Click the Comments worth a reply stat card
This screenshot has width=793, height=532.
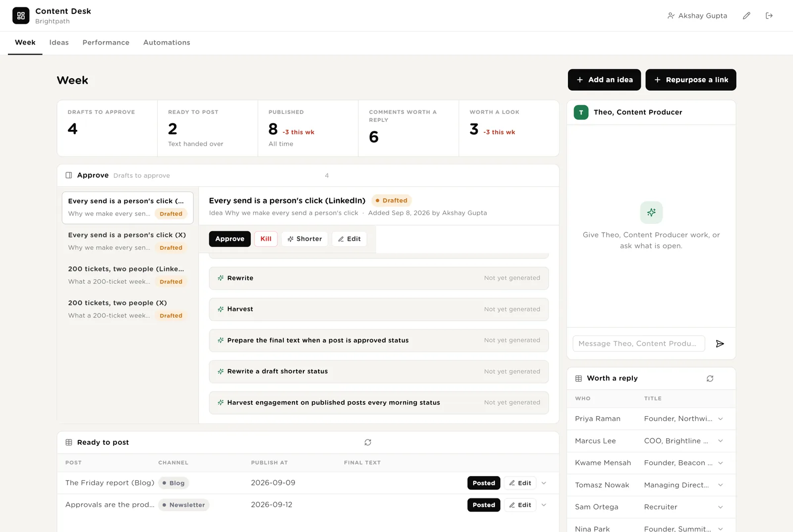point(409,128)
